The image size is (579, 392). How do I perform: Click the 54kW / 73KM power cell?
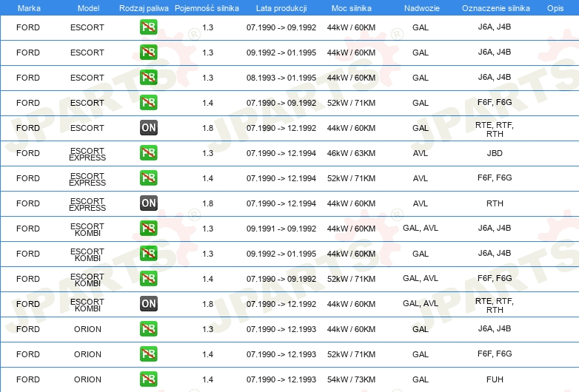click(x=351, y=379)
